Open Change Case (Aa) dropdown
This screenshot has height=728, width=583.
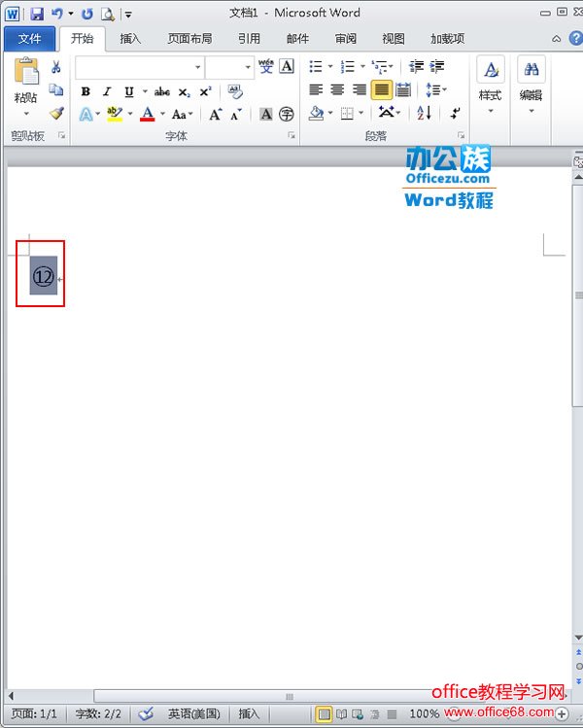pos(182,115)
